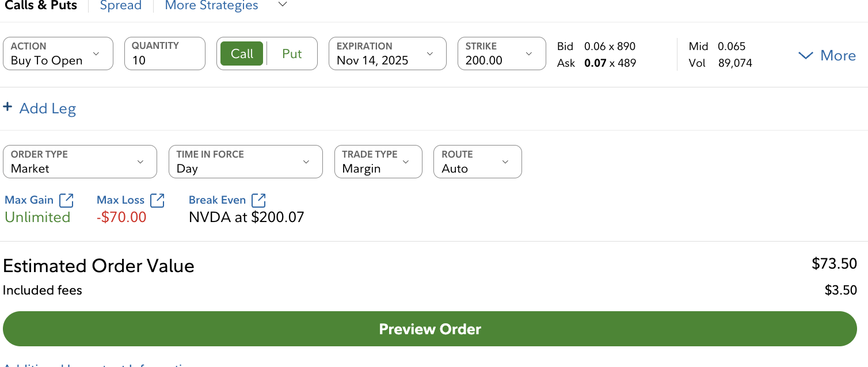The image size is (868, 367).
Task: Change the Order Type dropdown
Action: 79,162
